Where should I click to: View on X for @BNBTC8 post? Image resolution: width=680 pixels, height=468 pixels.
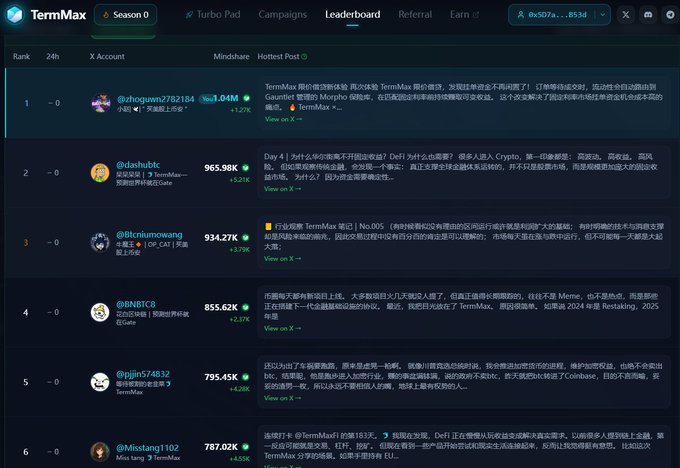coord(282,328)
